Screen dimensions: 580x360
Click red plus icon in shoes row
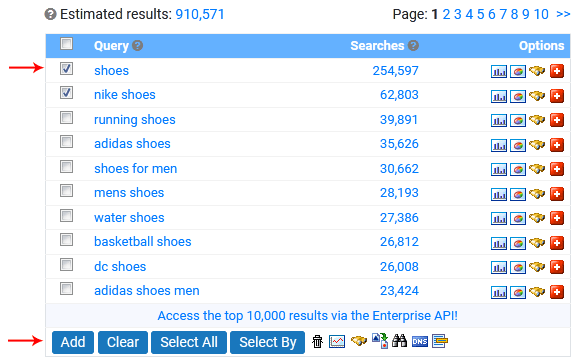click(557, 71)
